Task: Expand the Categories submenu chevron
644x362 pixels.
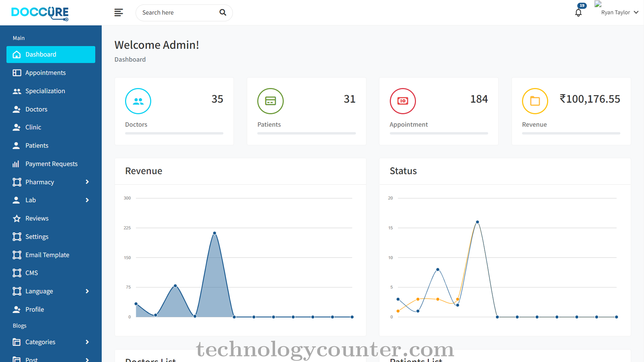Action: point(87,342)
